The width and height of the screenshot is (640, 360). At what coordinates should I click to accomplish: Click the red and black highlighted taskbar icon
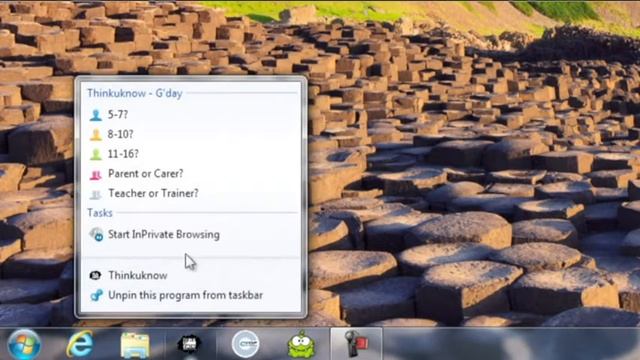click(x=356, y=344)
